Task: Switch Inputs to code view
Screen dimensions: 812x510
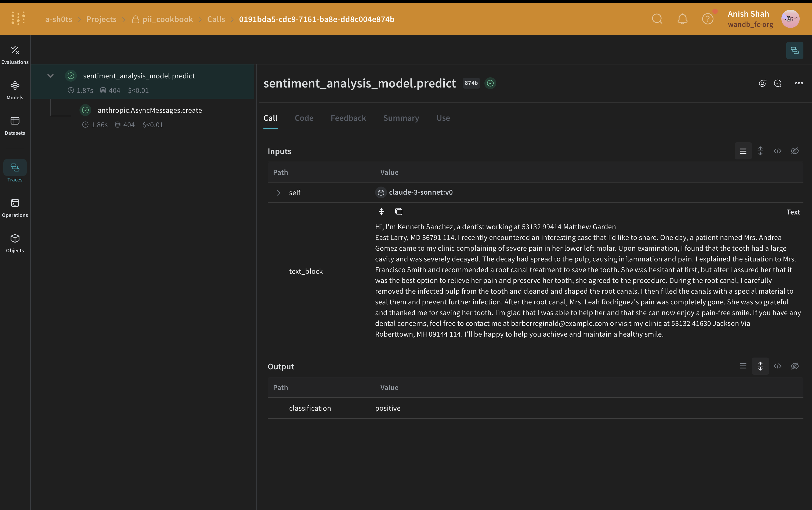Action: point(778,151)
